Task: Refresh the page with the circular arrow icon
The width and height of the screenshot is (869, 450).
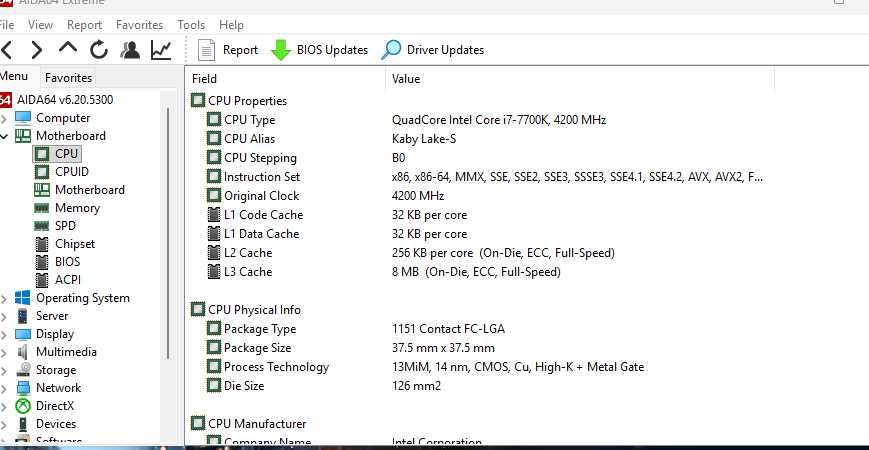Action: [99, 50]
